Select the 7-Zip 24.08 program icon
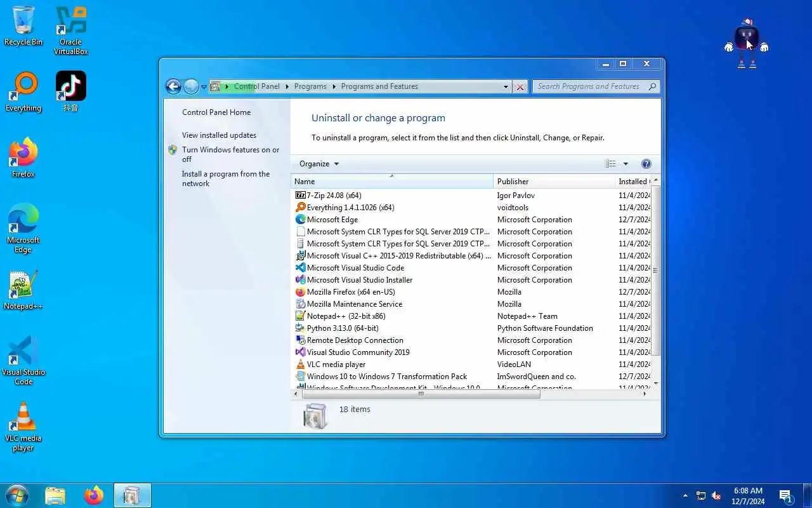Screen dimensions: 812x508 pos(301,196)
